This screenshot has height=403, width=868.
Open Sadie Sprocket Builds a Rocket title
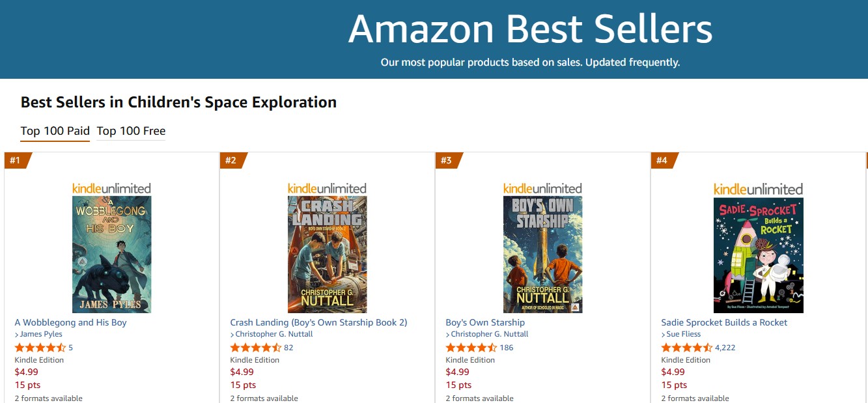[724, 322]
